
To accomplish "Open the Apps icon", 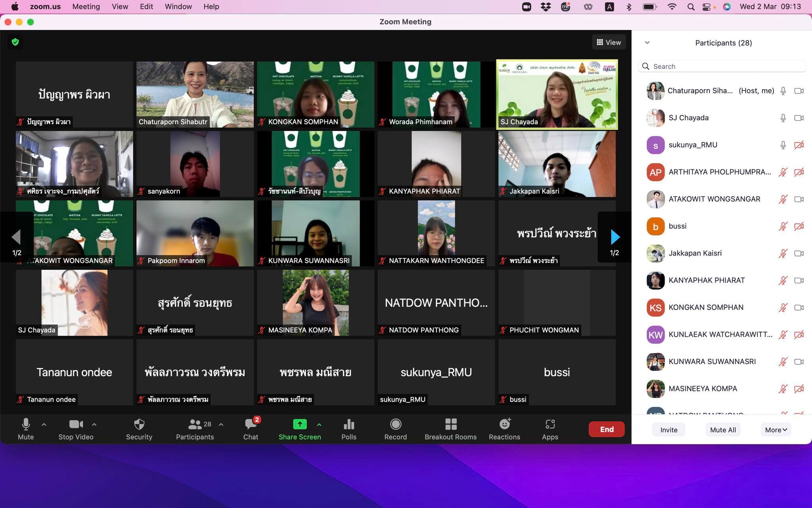I will 550,429.
